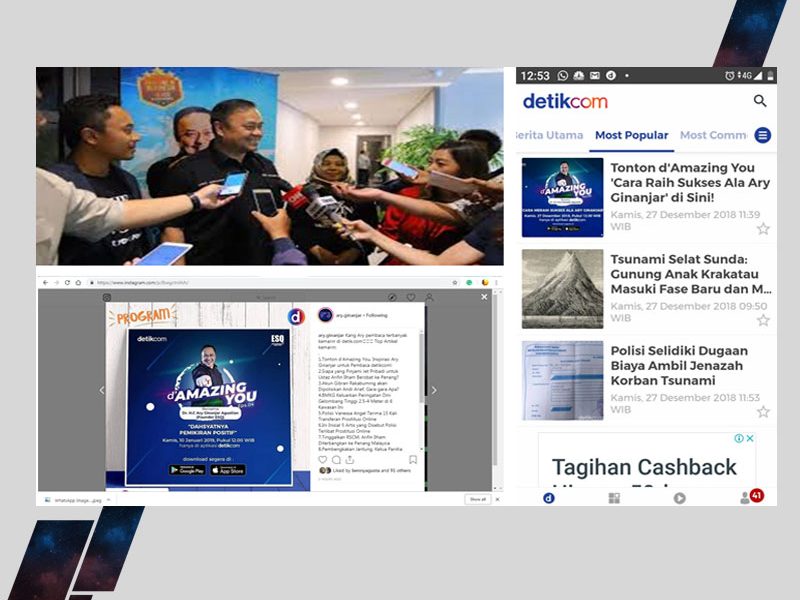
Task: Tap detik home icon in bottom bar
Action: click(548, 498)
